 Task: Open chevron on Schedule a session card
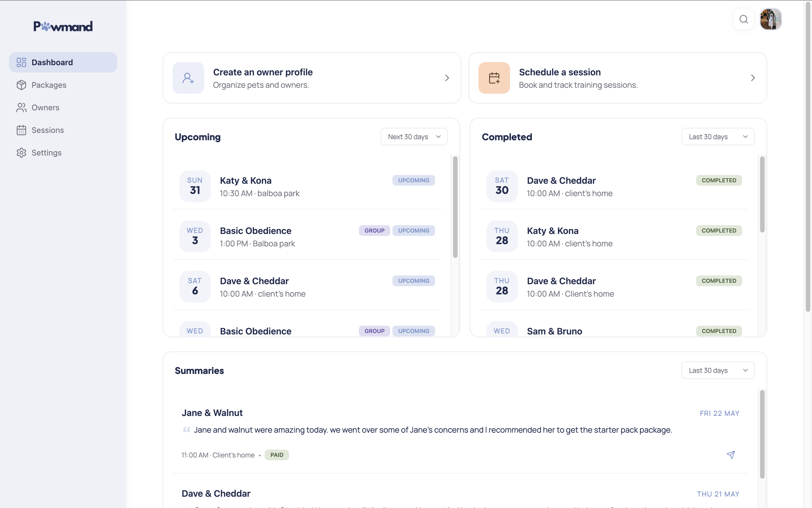coord(753,78)
